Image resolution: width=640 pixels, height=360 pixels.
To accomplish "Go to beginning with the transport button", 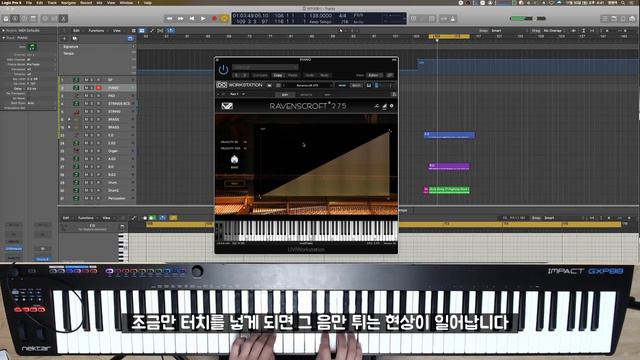I will (x=191, y=18).
